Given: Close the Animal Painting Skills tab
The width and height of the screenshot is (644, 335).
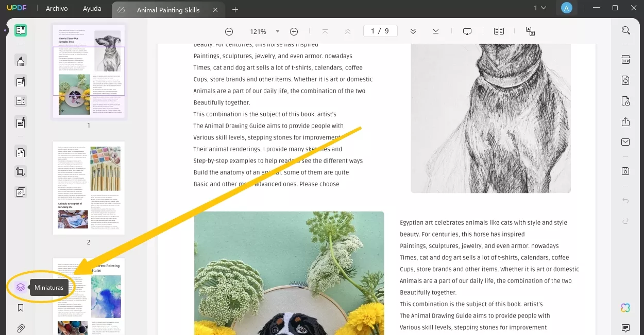Looking at the screenshot, I should click(215, 10).
